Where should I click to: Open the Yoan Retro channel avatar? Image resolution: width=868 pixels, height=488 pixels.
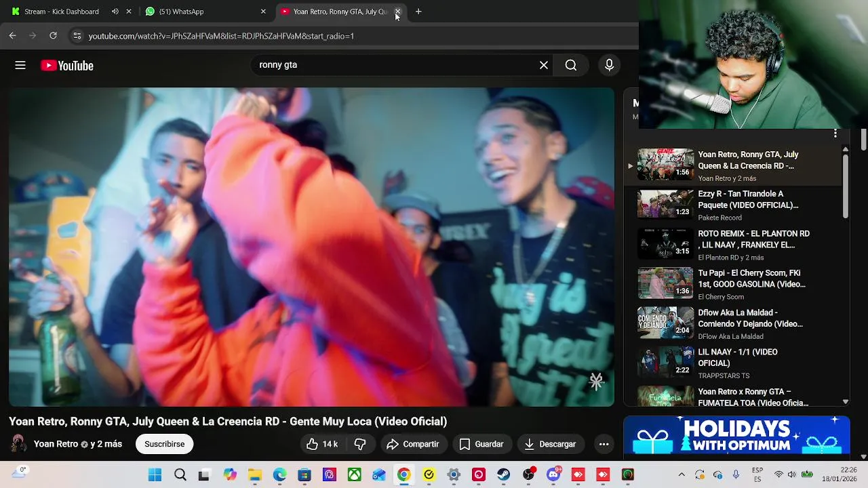(x=18, y=444)
